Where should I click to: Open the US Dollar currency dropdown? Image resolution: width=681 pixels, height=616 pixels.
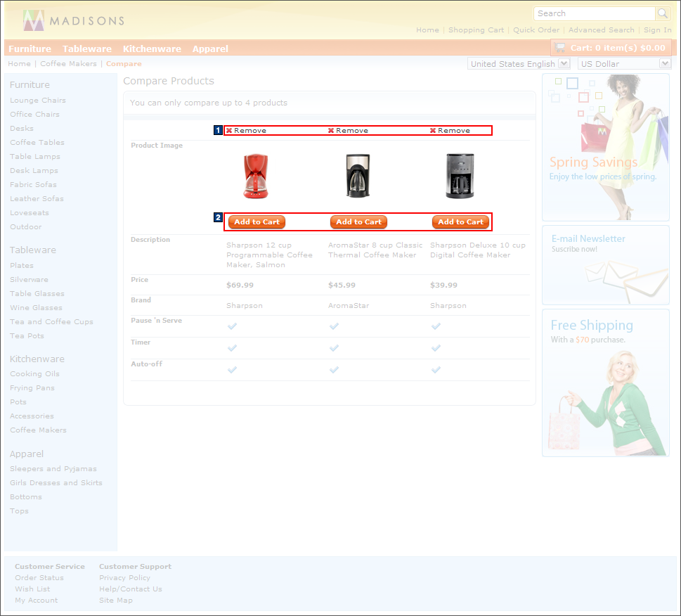(663, 63)
